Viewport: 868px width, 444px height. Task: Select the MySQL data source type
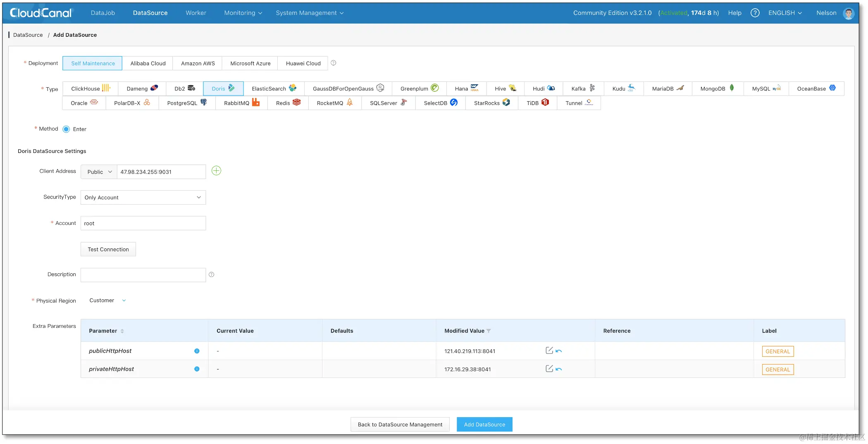coord(766,88)
